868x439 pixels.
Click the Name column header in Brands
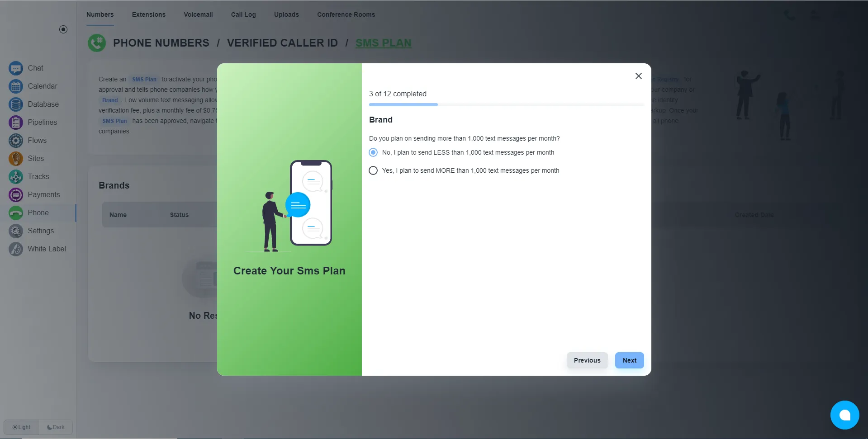point(118,215)
